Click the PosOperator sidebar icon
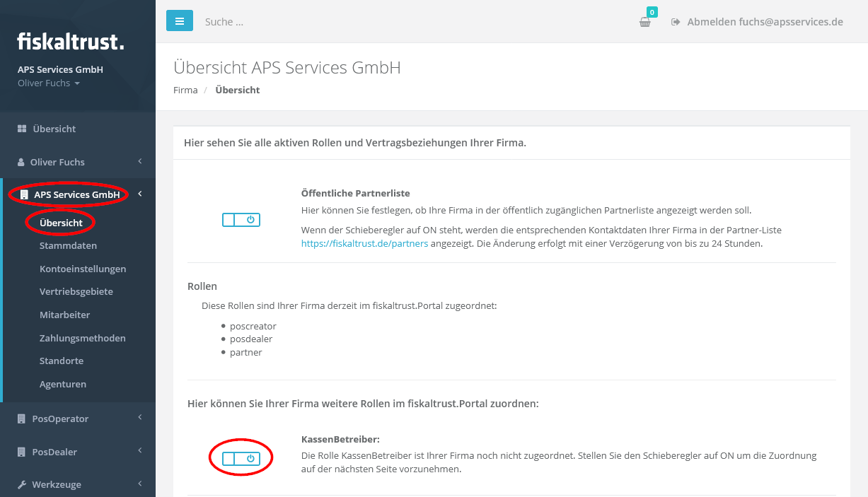868x497 pixels. (x=22, y=419)
